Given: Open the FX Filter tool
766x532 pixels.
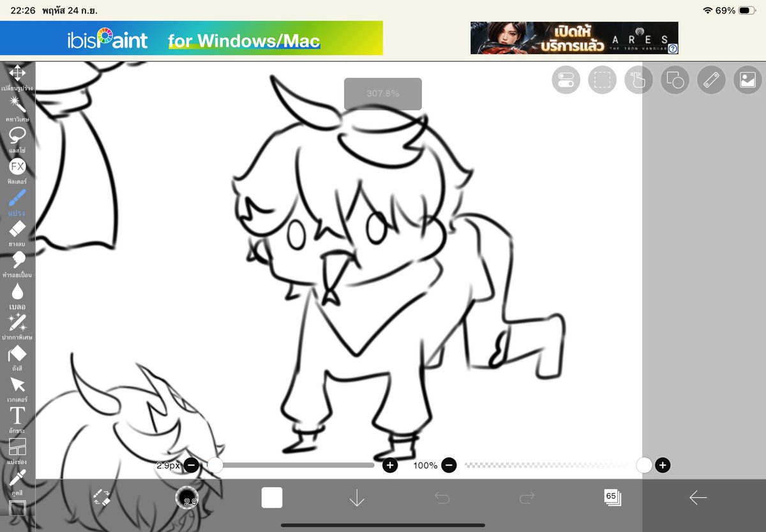Looking at the screenshot, I should coord(17,166).
